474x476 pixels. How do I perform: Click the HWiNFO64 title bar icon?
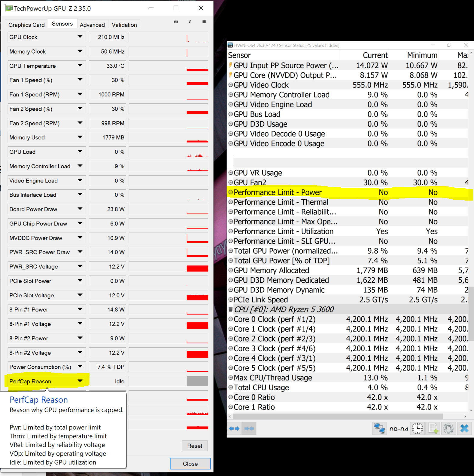coord(230,45)
